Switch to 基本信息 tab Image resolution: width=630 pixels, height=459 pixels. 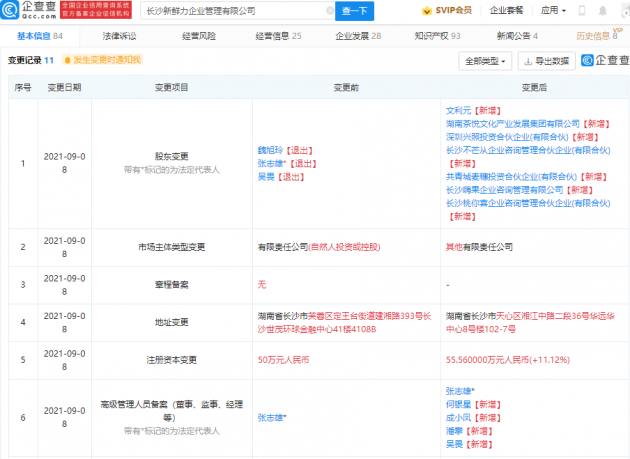40,36
